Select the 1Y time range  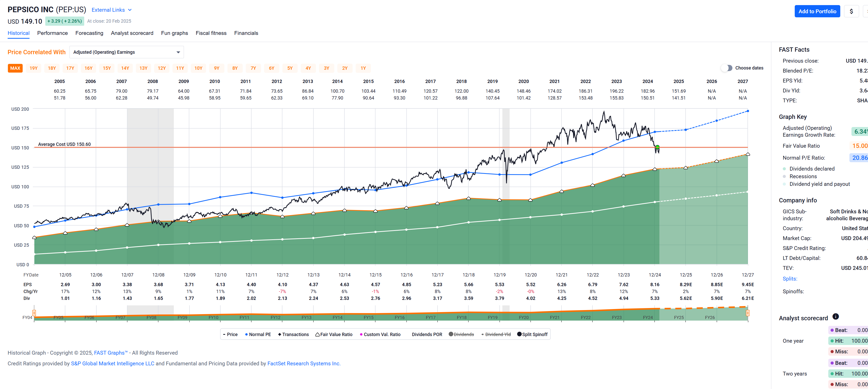(x=363, y=68)
